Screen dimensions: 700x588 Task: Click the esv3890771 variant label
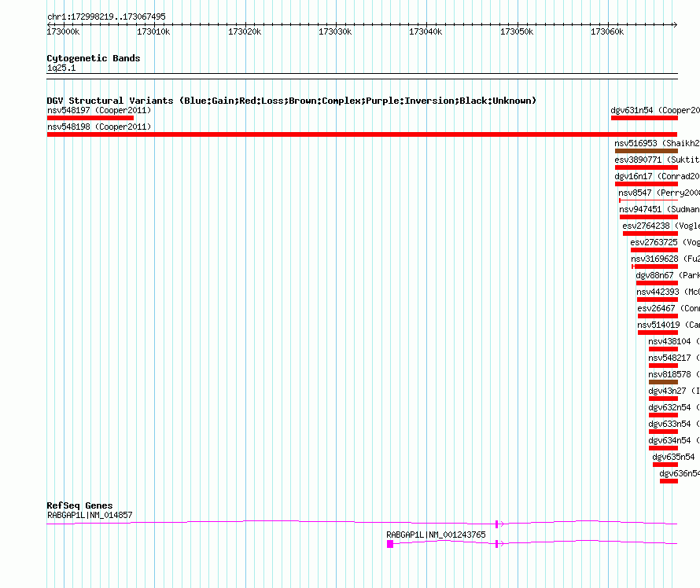[x=657, y=160]
